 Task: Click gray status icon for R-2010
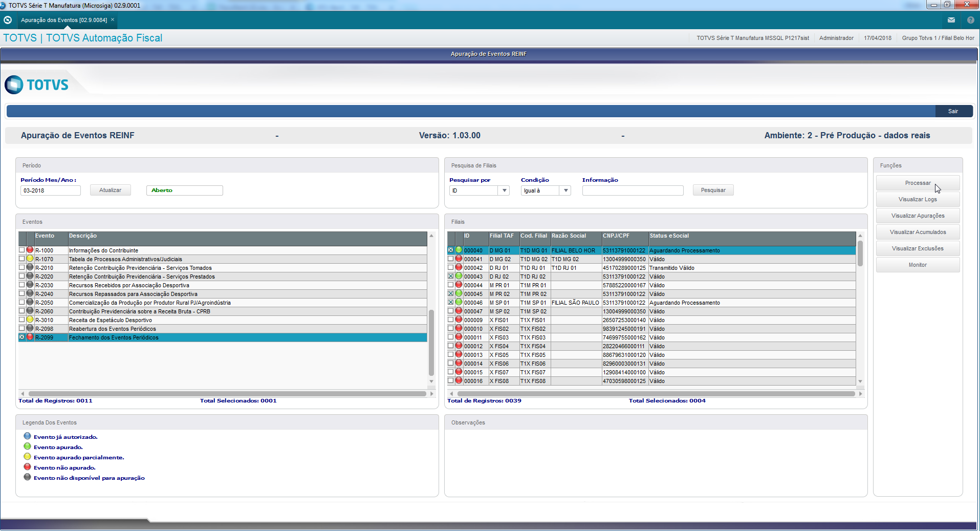tap(30, 267)
